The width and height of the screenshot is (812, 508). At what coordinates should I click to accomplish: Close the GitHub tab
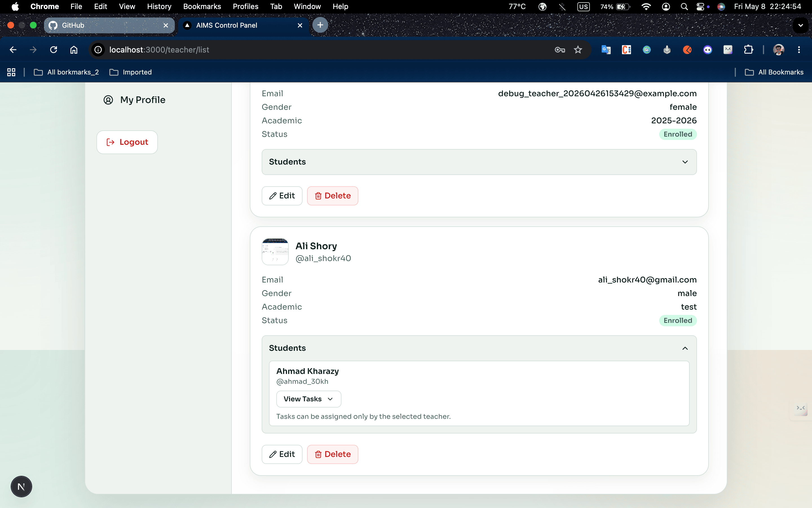[x=166, y=25]
